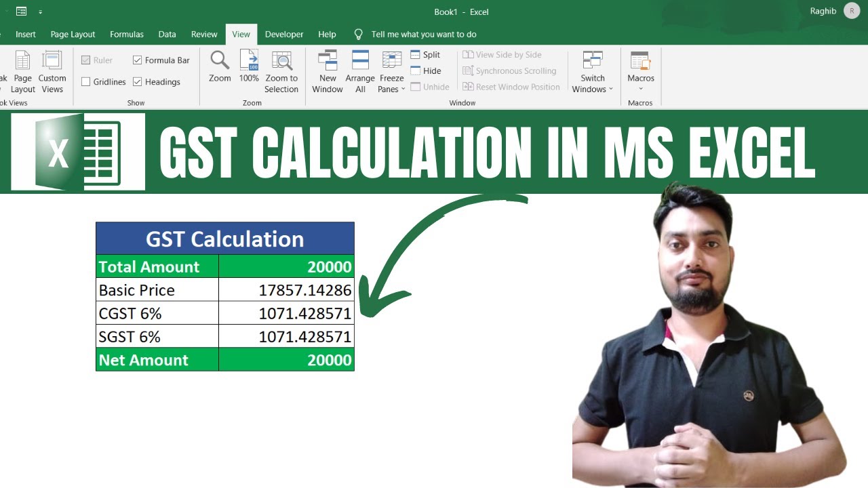The height and width of the screenshot is (488, 868).
Task: Click the greyed Unhide option
Action: point(430,87)
